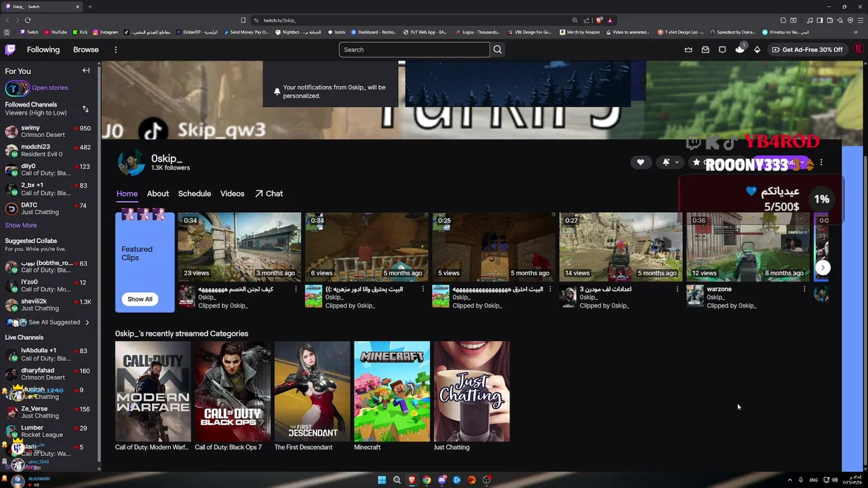Open the Kick bookmark

click(80, 32)
